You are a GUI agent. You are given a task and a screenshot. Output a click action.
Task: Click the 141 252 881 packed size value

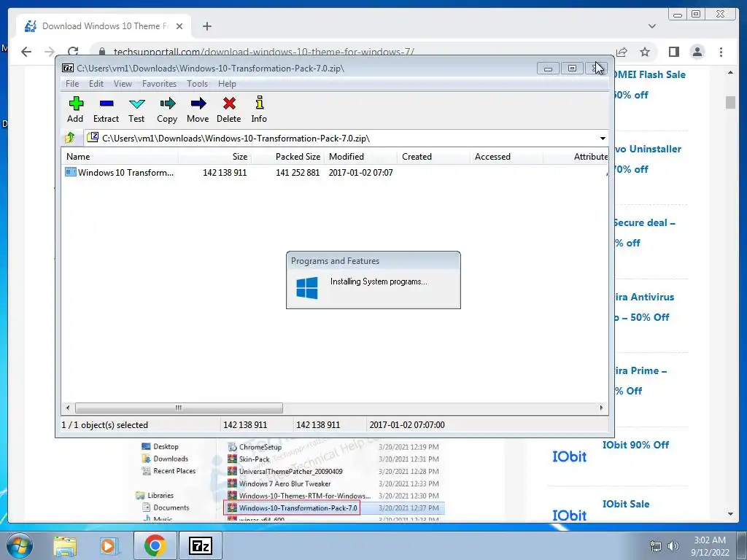[298, 172]
